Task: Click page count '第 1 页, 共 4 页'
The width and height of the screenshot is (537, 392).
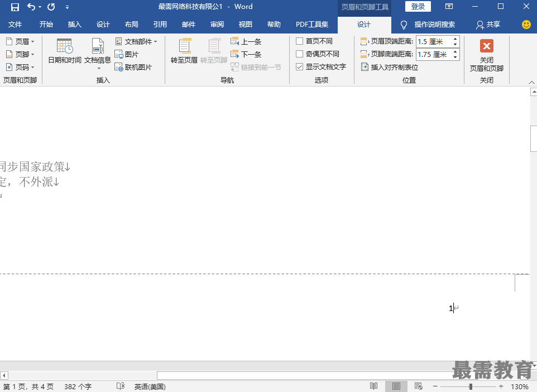Action: click(28, 386)
